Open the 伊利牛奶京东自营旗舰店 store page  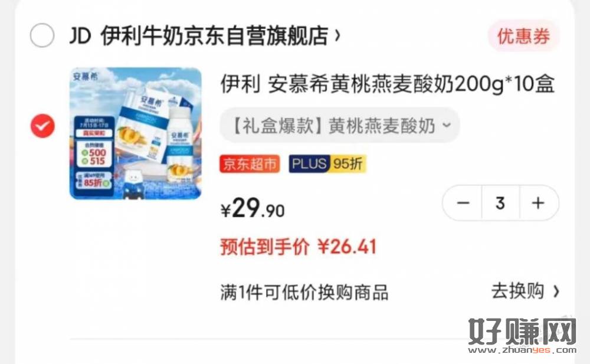[x=214, y=36]
